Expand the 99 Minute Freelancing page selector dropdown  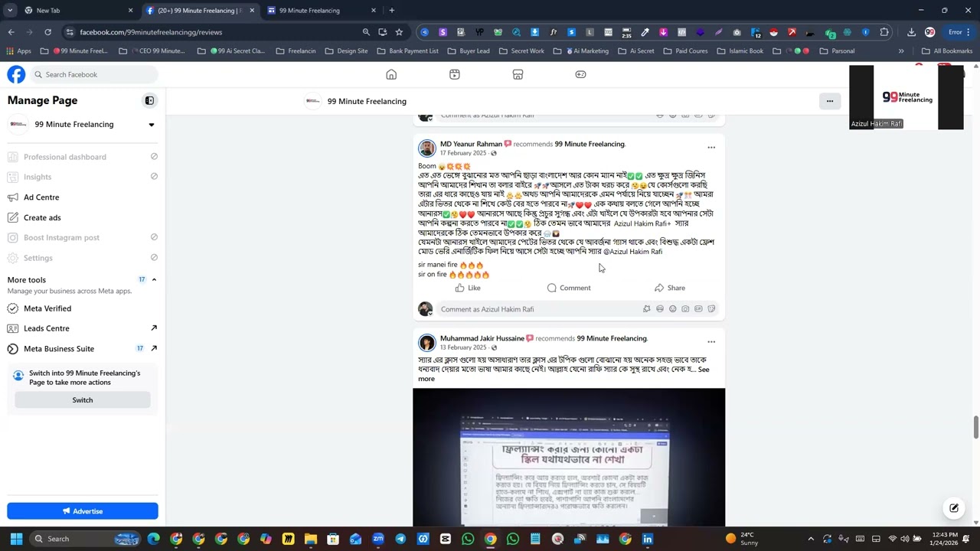[151, 124]
